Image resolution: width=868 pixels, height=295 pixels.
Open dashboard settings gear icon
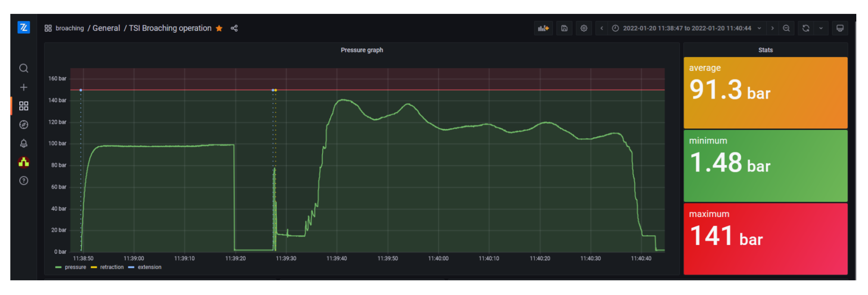pos(584,28)
